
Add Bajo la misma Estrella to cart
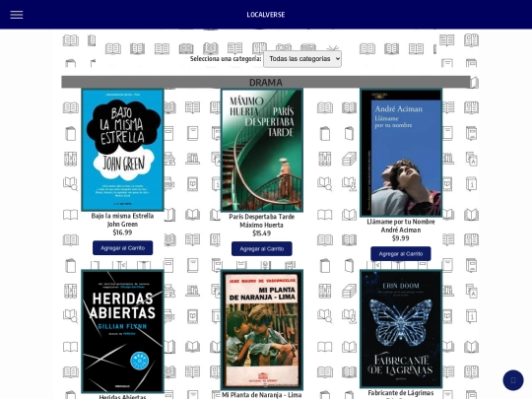pyautogui.click(x=122, y=248)
